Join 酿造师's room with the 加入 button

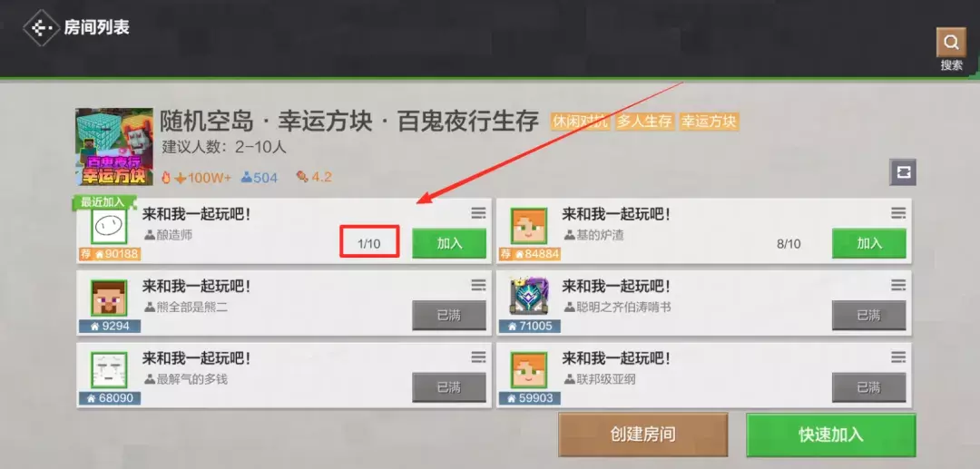click(x=449, y=243)
